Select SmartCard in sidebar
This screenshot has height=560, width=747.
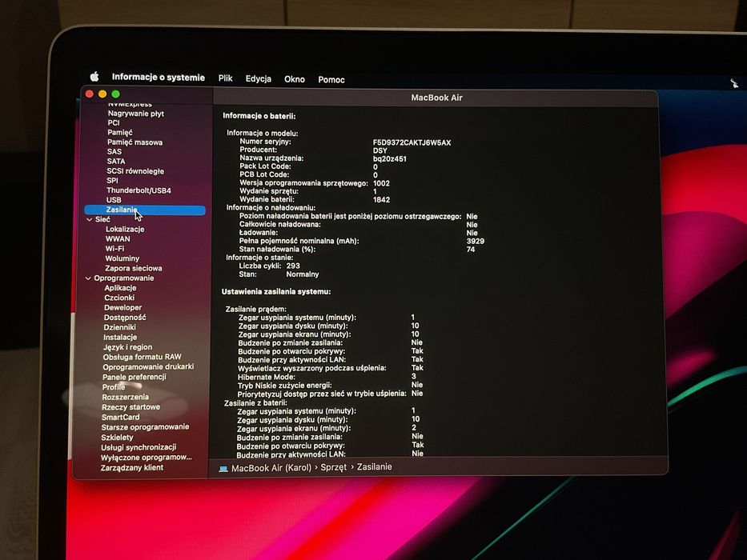(121, 417)
